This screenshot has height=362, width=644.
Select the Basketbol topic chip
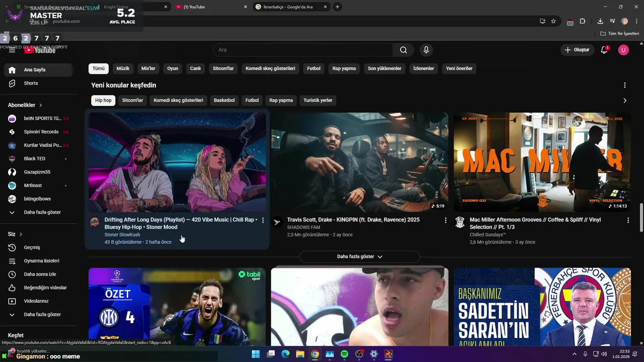click(224, 100)
